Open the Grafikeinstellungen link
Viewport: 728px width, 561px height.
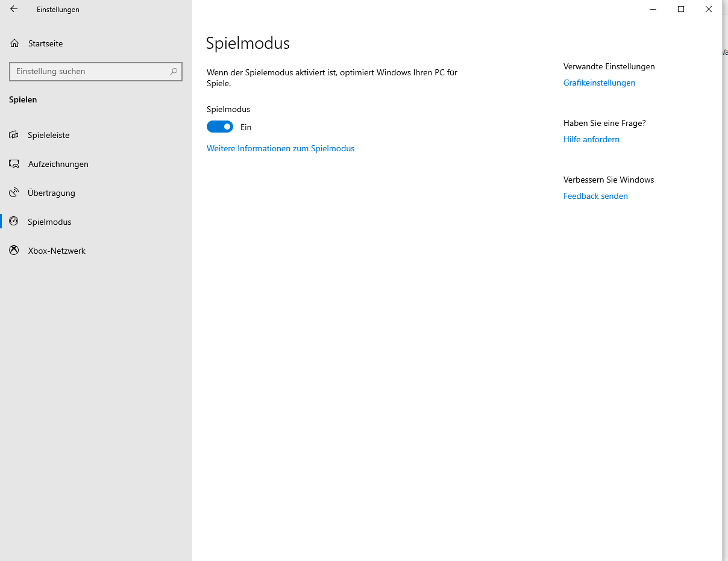click(599, 83)
